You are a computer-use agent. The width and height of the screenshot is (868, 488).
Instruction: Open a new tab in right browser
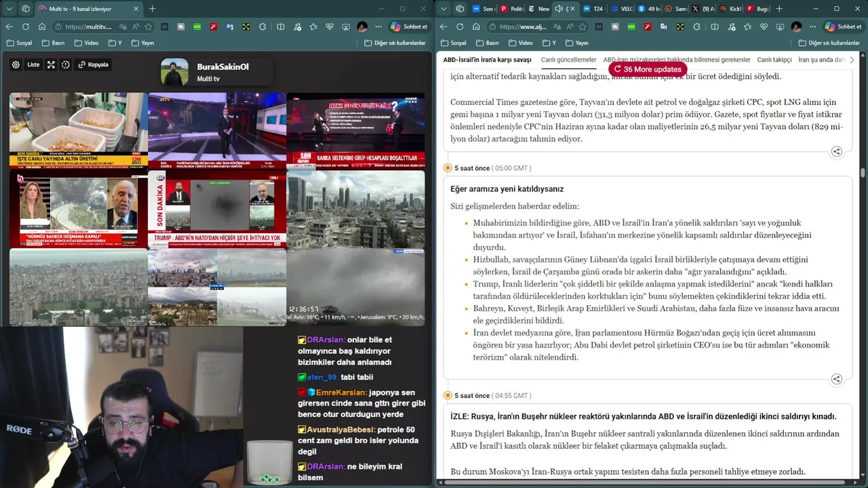coord(779,9)
